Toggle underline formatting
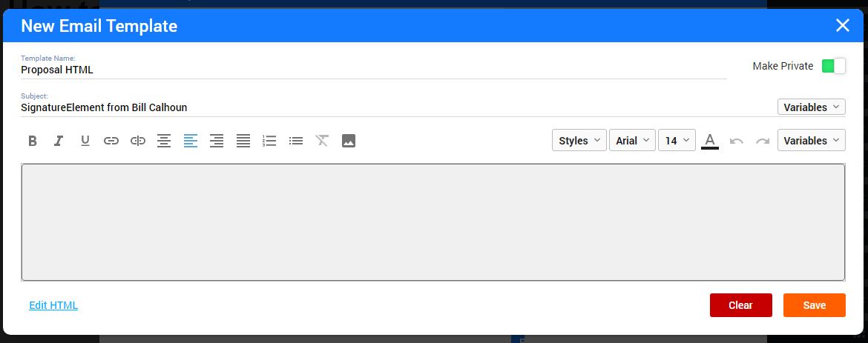The width and height of the screenshot is (868, 343). 85,141
